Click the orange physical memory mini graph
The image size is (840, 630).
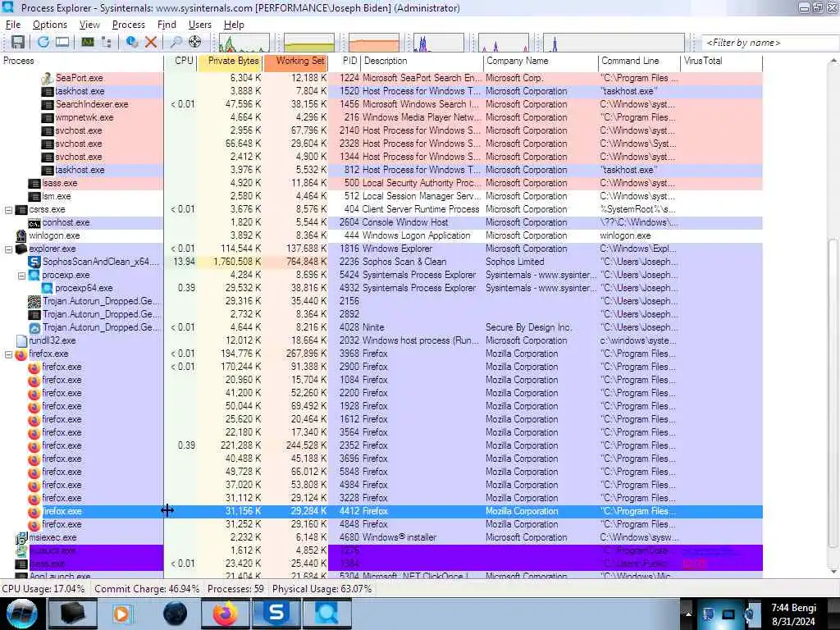click(x=374, y=43)
